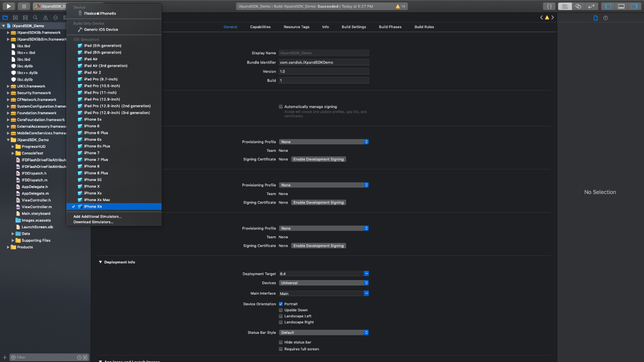Select LaunchScreen.xib file
The width and height of the screenshot is (644, 362).
[x=37, y=227]
